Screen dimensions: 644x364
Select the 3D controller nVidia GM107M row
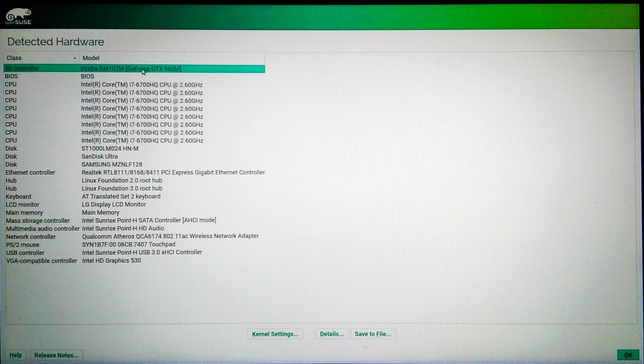click(134, 69)
